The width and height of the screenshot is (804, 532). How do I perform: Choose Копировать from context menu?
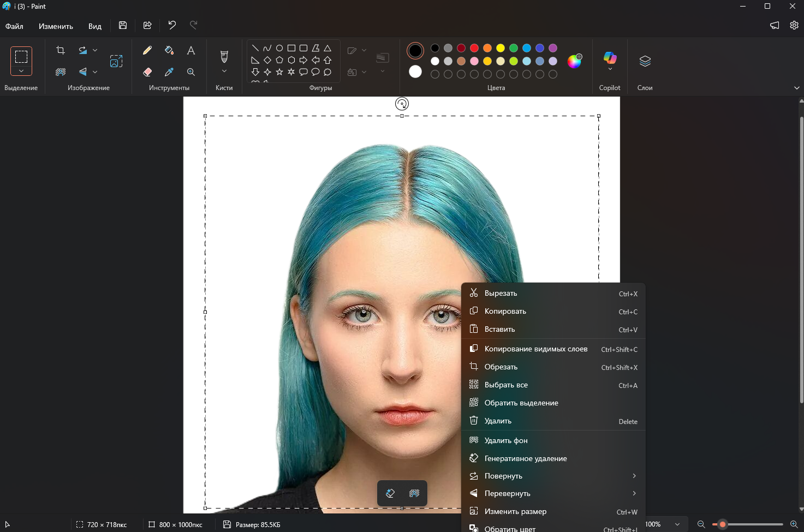tap(553, 311)
